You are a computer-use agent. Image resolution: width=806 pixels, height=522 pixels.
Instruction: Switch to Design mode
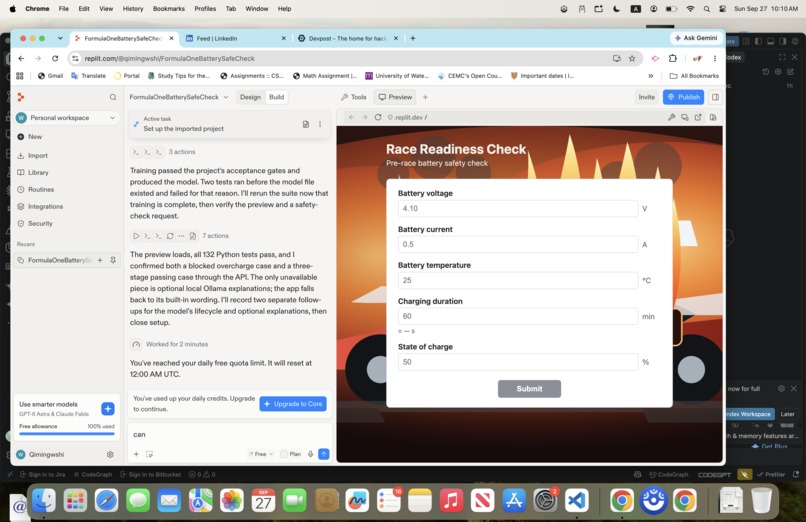[x=250, y=97]
